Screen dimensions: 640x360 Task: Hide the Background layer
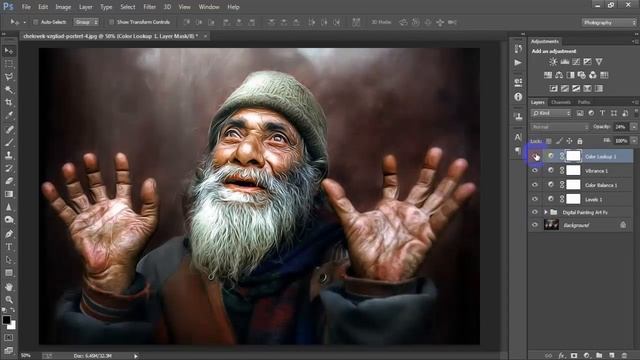[535, 225]
